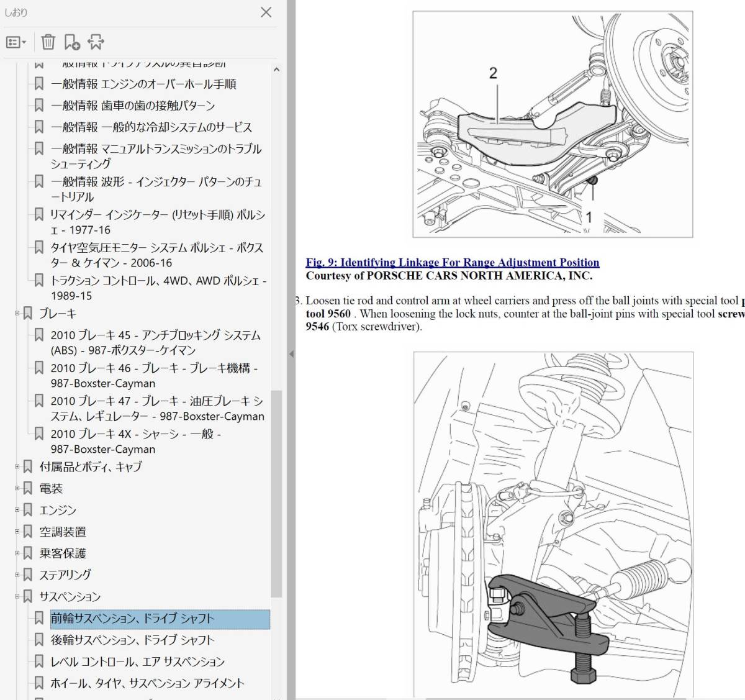This screenshot has width=745, height=700.
Task: Click bookmark icon beside 歯車の歯の接触パターン
Action: [x=38, y=106]
